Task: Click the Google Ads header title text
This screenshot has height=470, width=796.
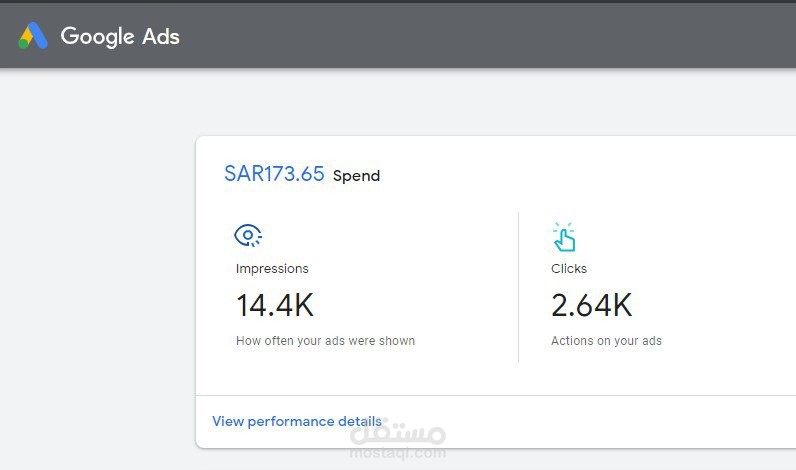Action: pyautogui.click(x=120, y=37)
